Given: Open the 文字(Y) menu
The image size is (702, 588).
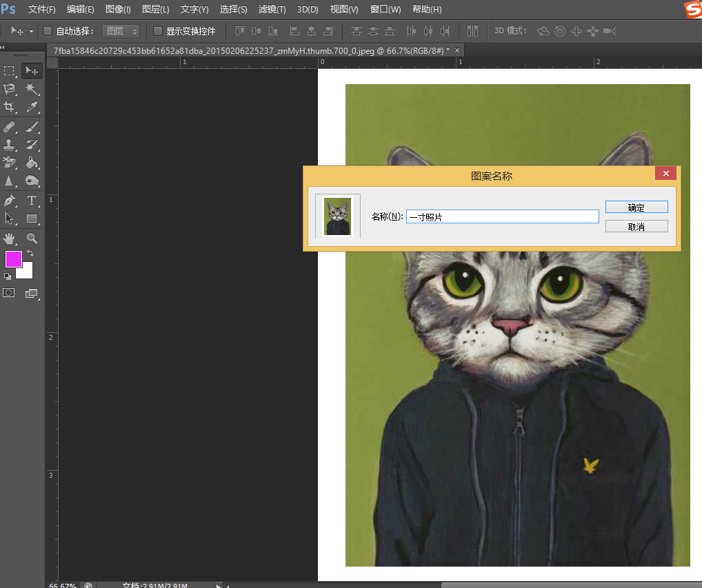Looking at the screenshot, I should click(x=194, y=10).
